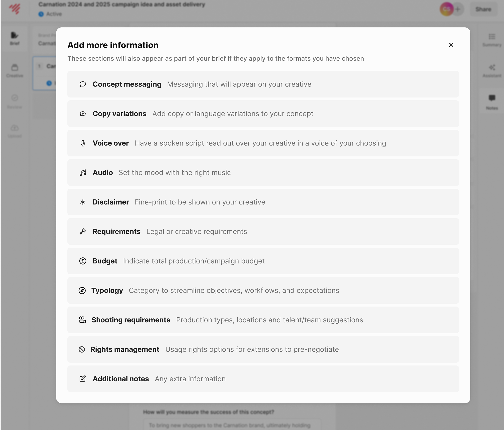The image size is (504, 430).
Task: Click the Typology compass icon
Action: pos(82,290)
